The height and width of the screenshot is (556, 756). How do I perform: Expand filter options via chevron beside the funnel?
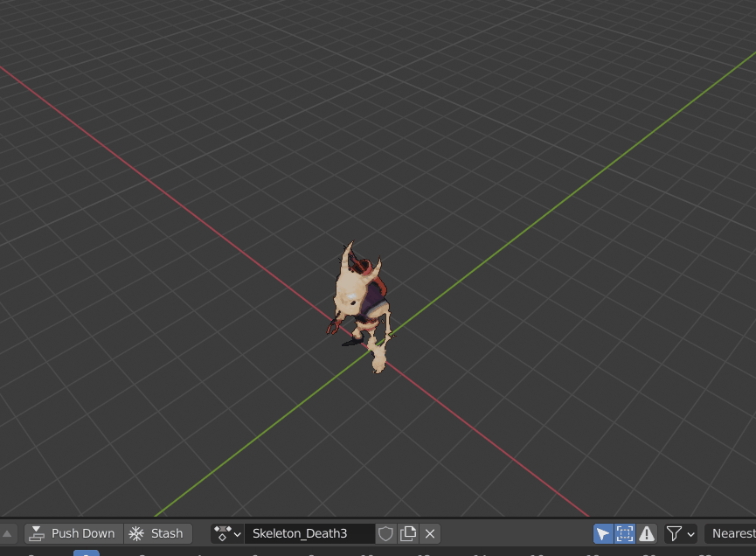coord(693,533)
